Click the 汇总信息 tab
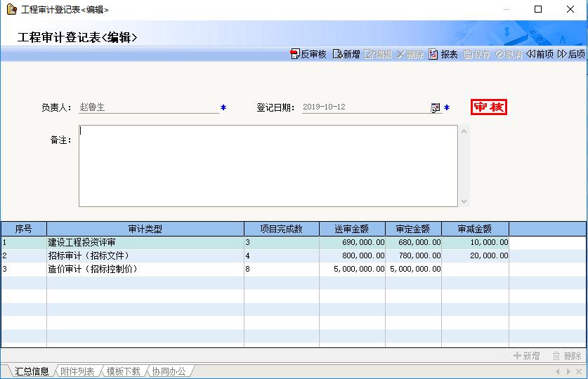The image size is (588, 379). coord(32,371)
